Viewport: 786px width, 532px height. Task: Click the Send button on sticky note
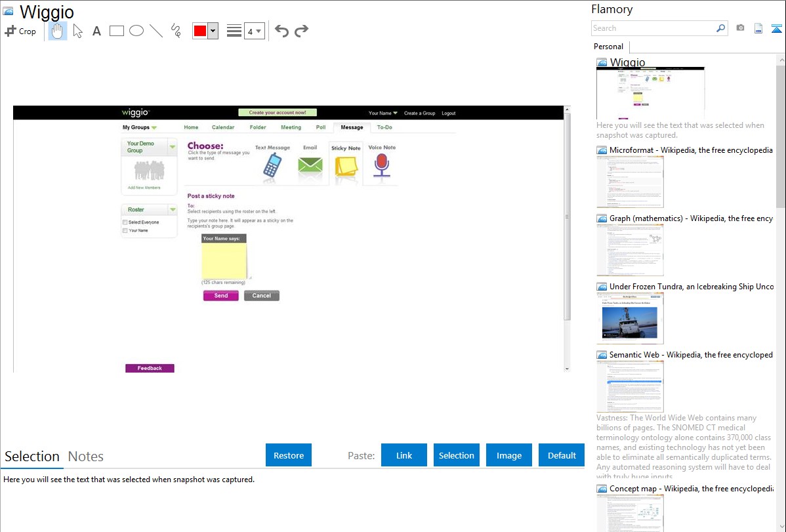(x=221, y=296)
